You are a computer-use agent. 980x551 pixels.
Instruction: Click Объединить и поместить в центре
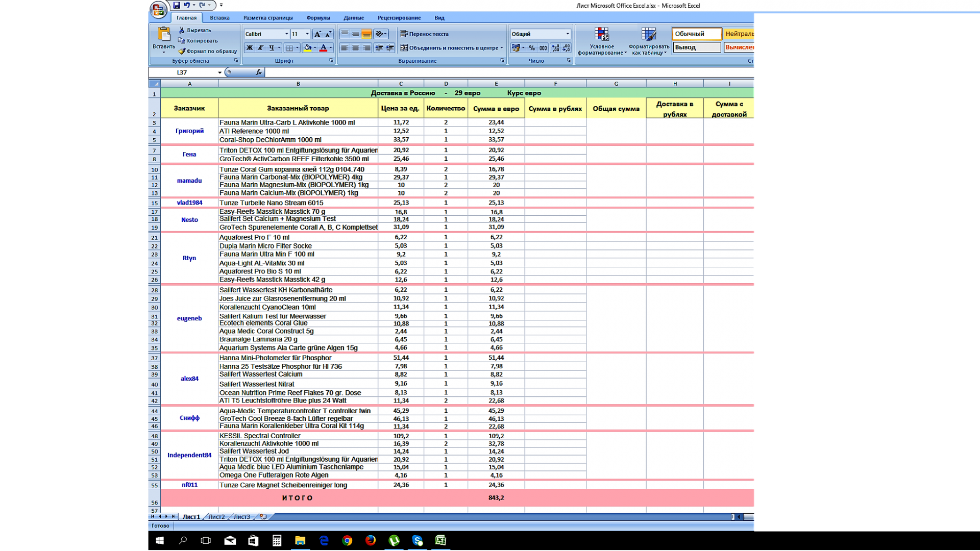click(449, 48)
